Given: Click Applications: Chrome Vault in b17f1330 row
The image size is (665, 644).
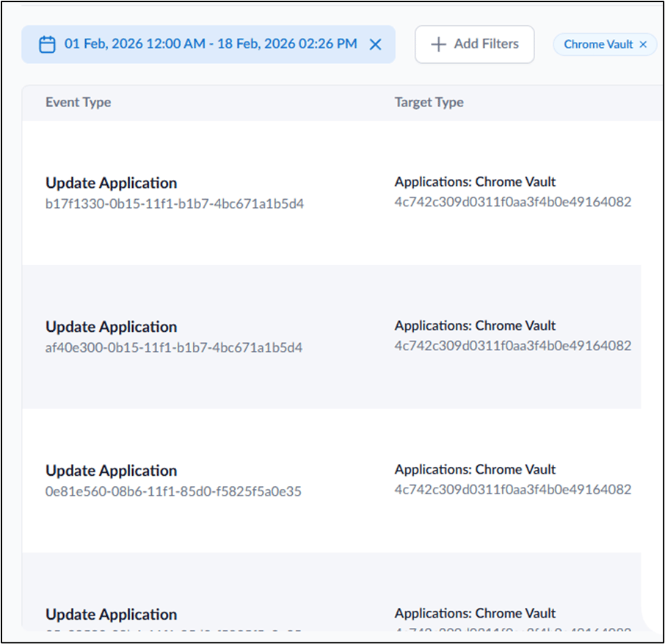Looking at the screenshot, I should (475, 181).
